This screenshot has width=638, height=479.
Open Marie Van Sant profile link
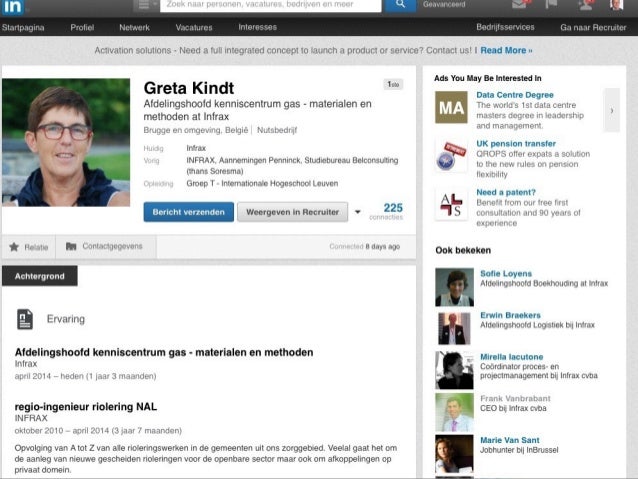510,440
